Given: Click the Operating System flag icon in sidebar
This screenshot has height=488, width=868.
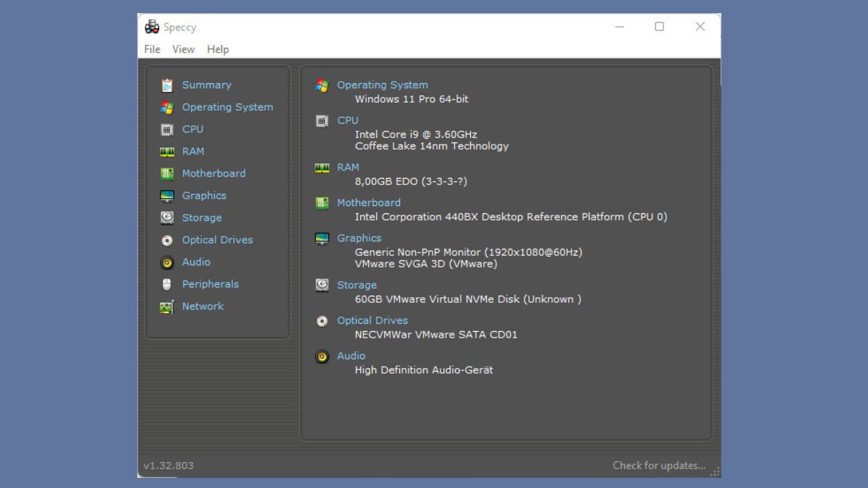Looking at the screenshot, I should (x=167, y=108).
